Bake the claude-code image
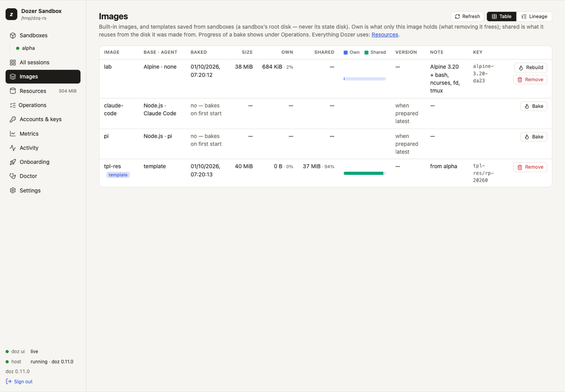This screenshot has width=565, height=392. [534, 106]
